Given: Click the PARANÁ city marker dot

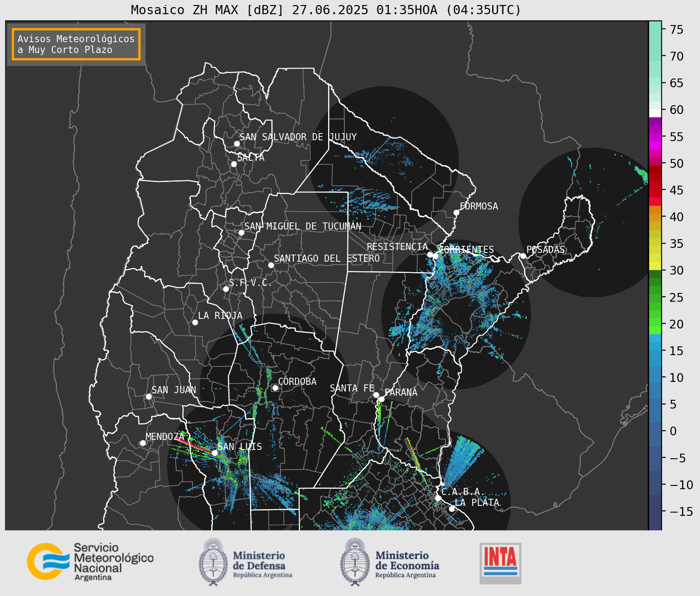Looking at the screenshot, I should click(382, 399).
